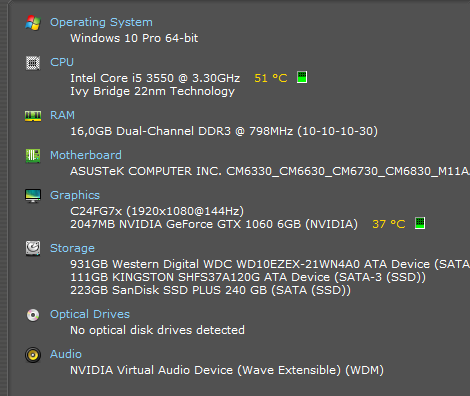The width and height of the screenshot is (470, 396).
Task: Open the Storage section heading
Action: [x=72, y=248]
